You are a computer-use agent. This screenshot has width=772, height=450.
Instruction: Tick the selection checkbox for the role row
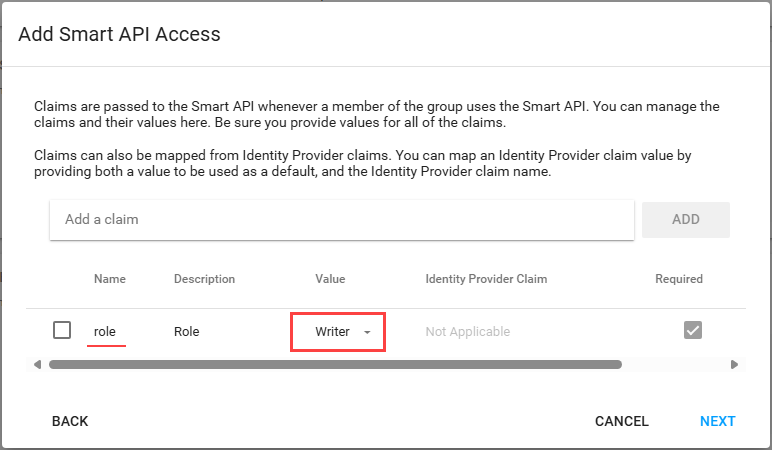point(62,330)
